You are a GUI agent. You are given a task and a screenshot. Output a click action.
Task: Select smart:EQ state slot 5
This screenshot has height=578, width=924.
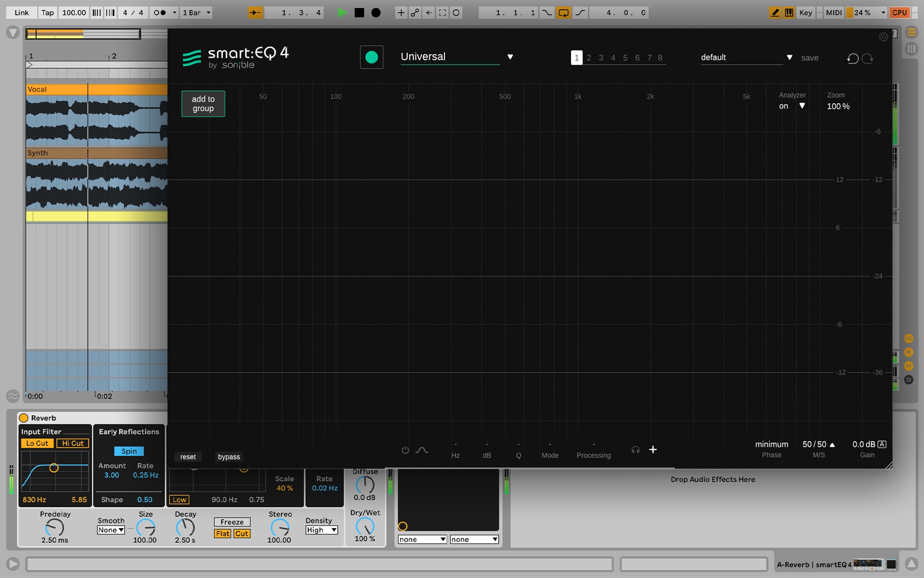625,58
